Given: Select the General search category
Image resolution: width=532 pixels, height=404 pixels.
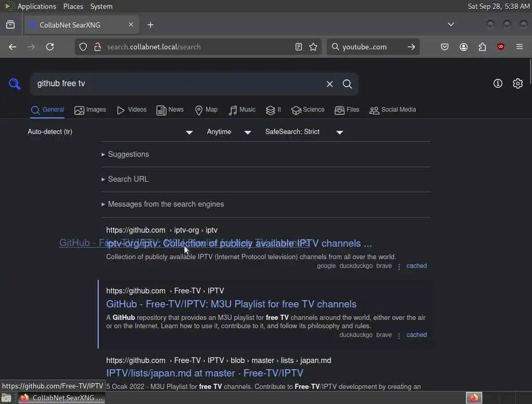Looking at the screenshot, I should click(47, 110).
